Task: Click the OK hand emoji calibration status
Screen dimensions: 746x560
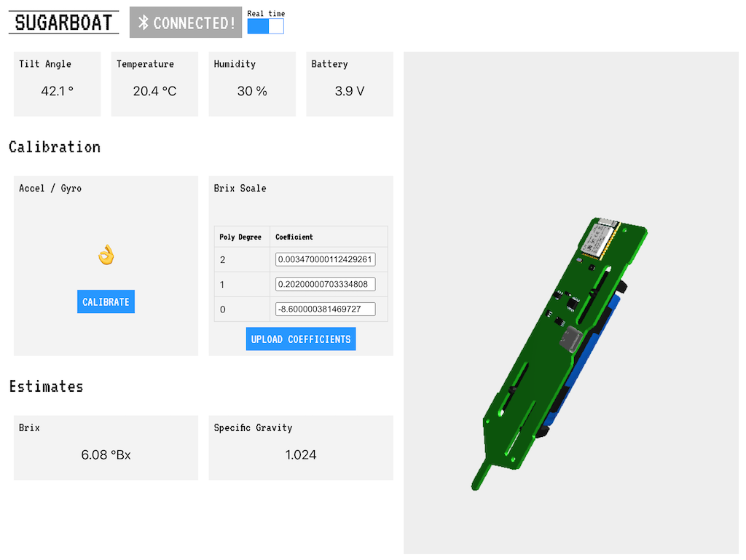Action: (x=106, y=255)
